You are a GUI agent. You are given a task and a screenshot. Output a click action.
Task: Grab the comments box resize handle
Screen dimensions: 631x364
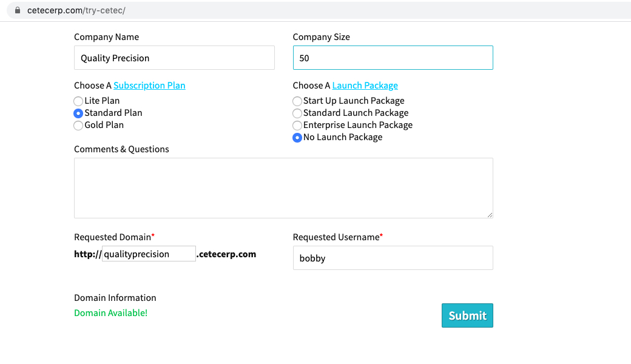(x=490, y=215)
